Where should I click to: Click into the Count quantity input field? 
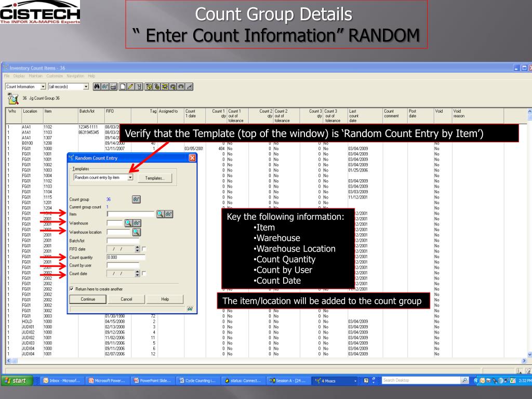click(126, 258)
